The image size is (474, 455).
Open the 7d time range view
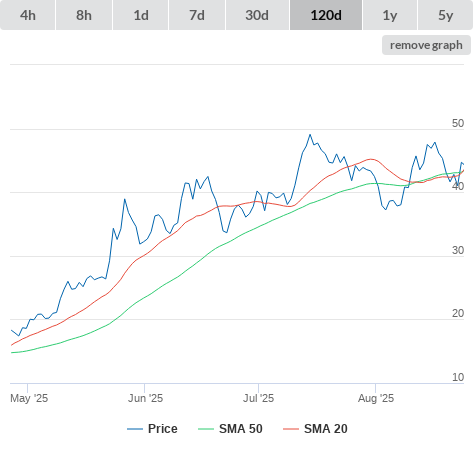(197, 15)
